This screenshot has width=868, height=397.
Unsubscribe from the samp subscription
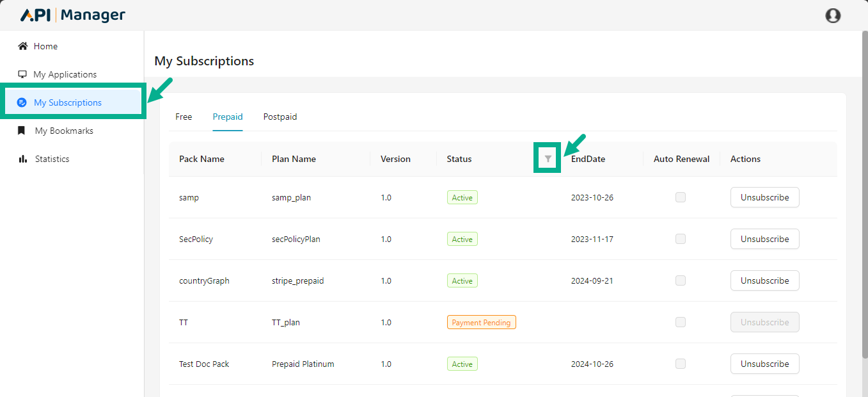click(764, 197)
